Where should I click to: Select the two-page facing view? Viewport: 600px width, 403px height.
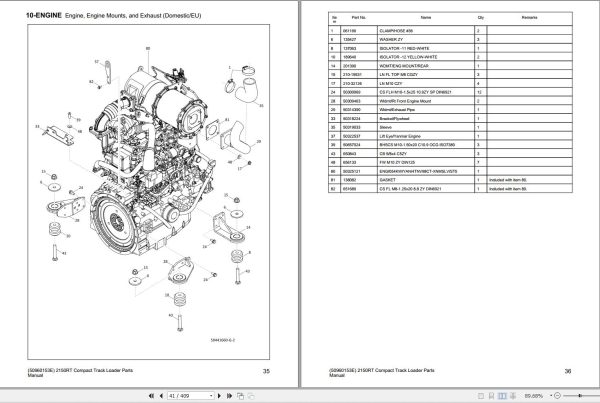point(502,396)
